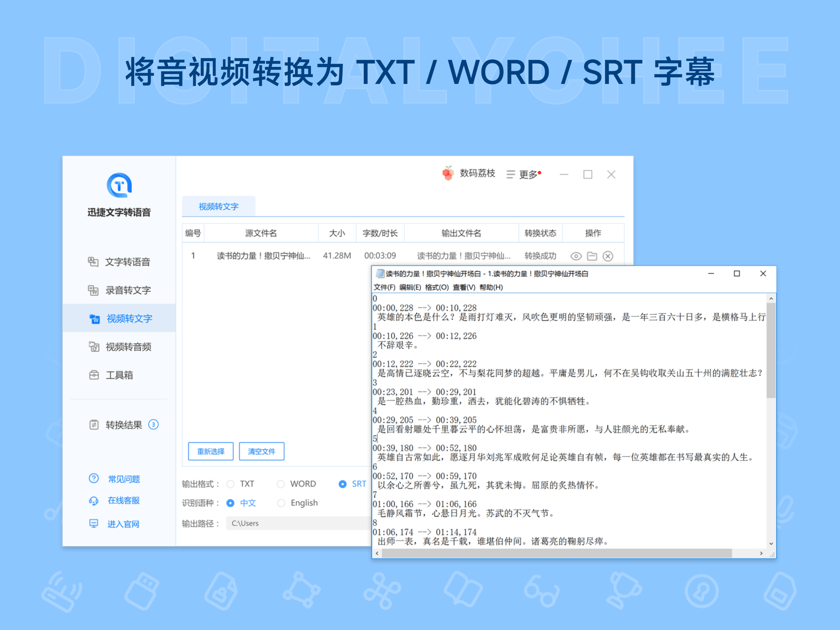Screen dimensions: 840x630
Task: Open the 文件(F) menu in Notepad
Action: [385, 287]
